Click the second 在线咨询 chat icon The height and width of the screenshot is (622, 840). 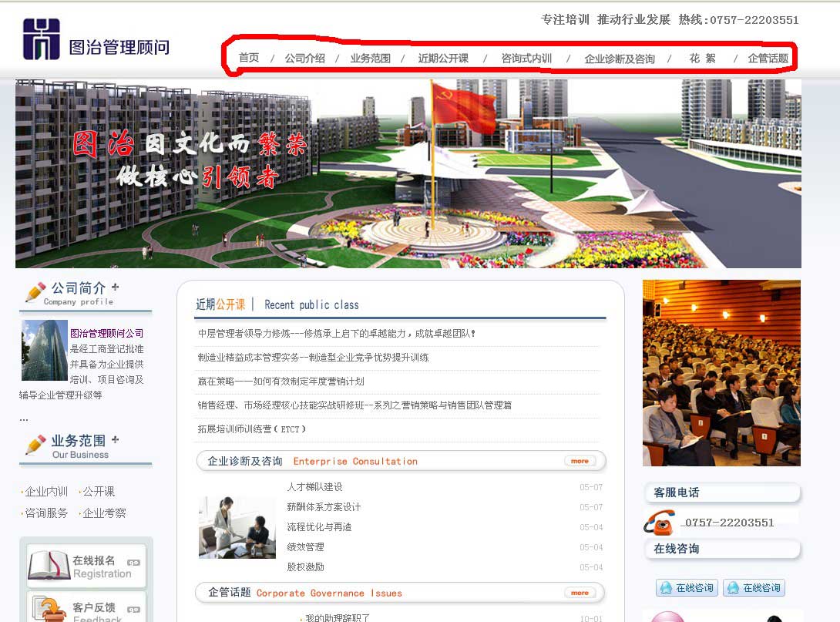(x=734, y=587)
